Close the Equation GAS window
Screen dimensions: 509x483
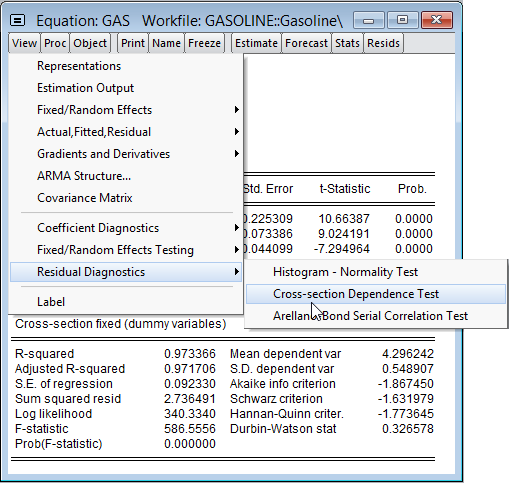tap(437, 20)
